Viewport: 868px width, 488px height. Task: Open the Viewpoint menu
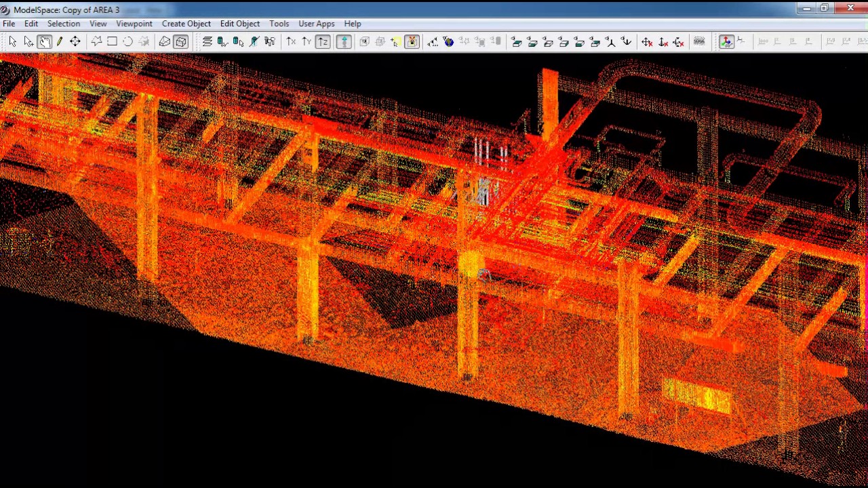click(134, 24)
